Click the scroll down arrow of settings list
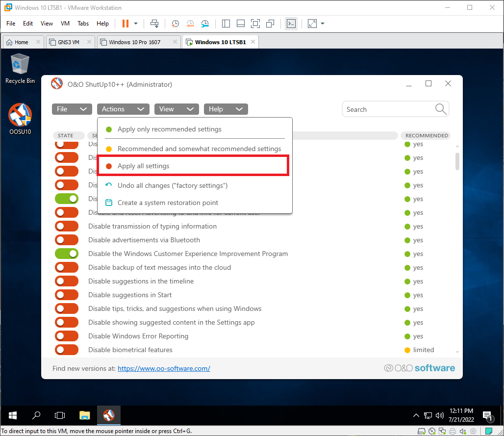504x436 pixels. click(457, 352)
